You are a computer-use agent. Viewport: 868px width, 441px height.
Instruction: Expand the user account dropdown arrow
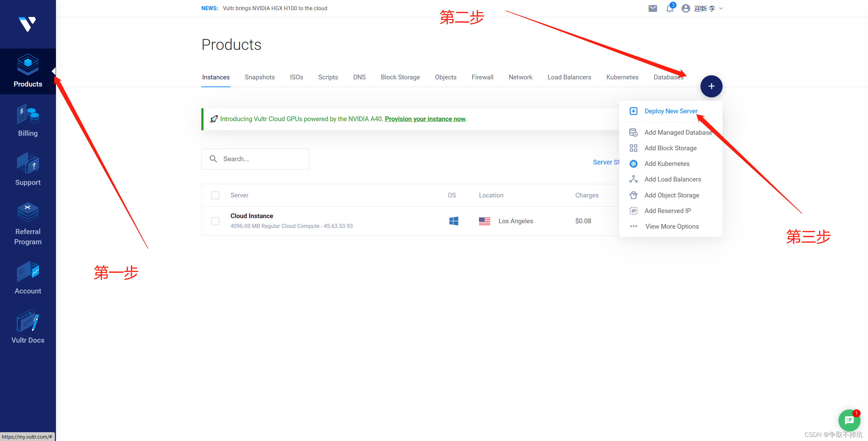pyautogui.click(x=721, y=8)
